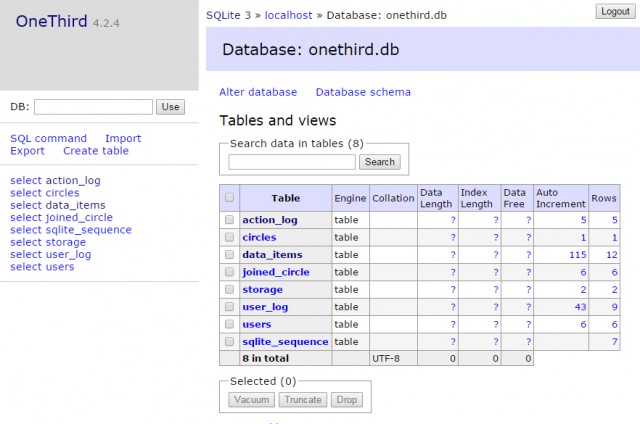This screenshot has width=640, height=424.
Task: Navigate to localhost in breadcrumb
Action: point(290,16)
